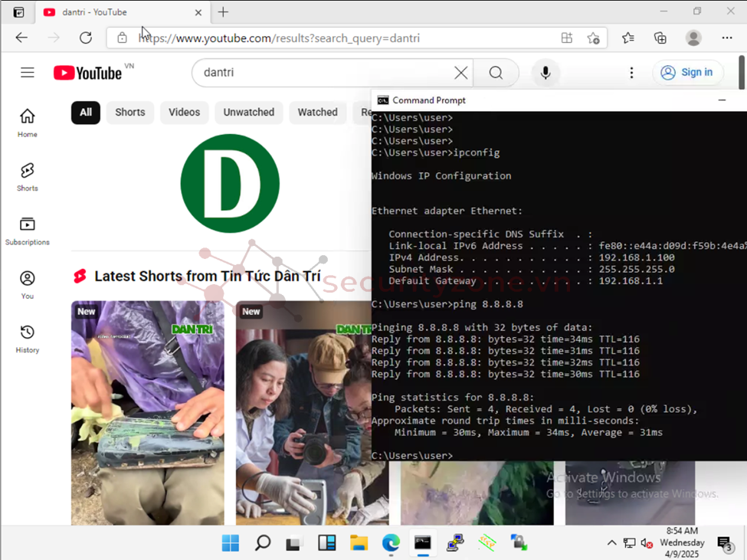Select the Unwatched filter chip
This screenshot has width=747, height=560.
pos(249,113)
